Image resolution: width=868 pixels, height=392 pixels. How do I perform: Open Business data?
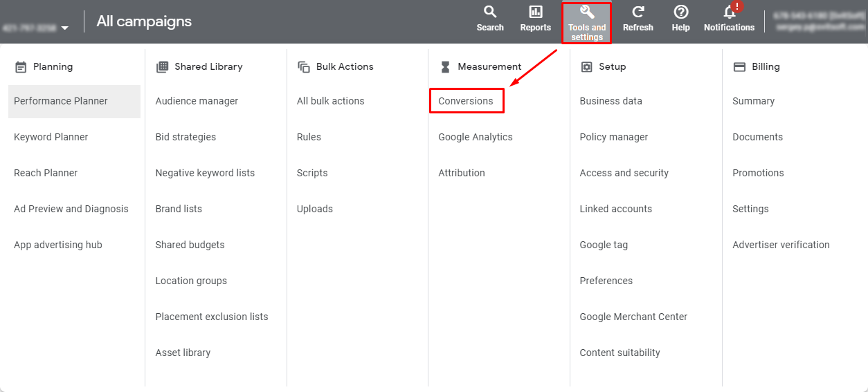[x=611, y=101]
